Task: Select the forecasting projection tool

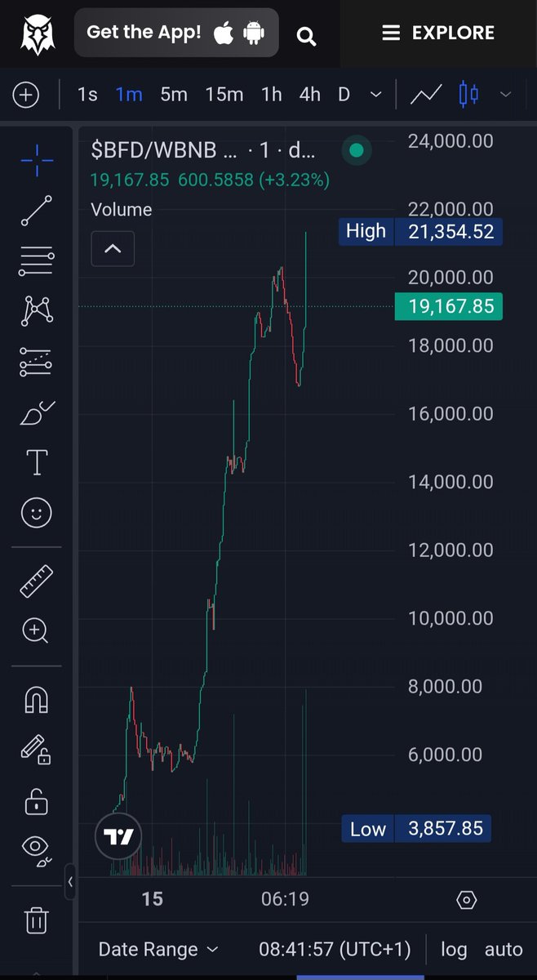Action: pos(37,362)
